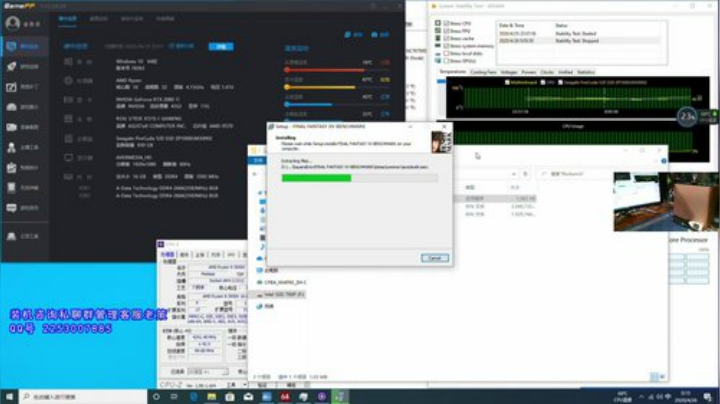Open the speedometer gauge icon in GamePP sidebar
This screenshot has height=404, width=720.
click(x=11, y=107)
